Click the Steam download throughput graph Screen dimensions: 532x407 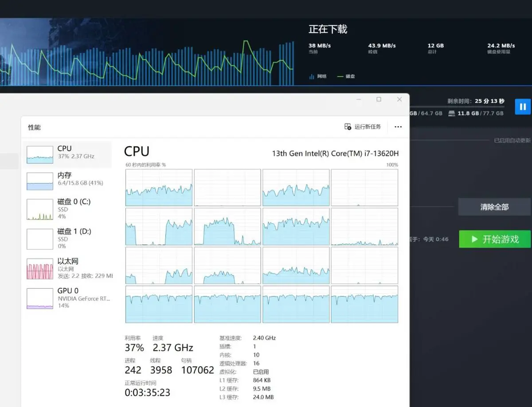(146, 58)
